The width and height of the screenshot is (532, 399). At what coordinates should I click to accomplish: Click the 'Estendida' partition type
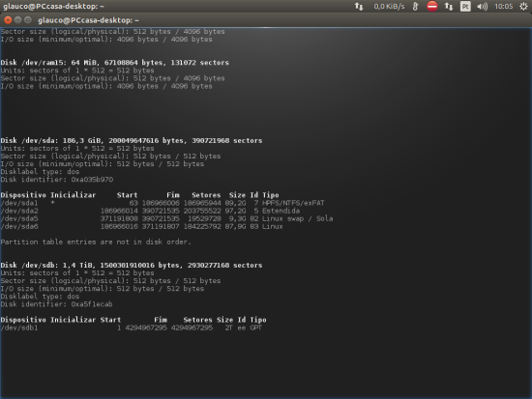point(281,211)
